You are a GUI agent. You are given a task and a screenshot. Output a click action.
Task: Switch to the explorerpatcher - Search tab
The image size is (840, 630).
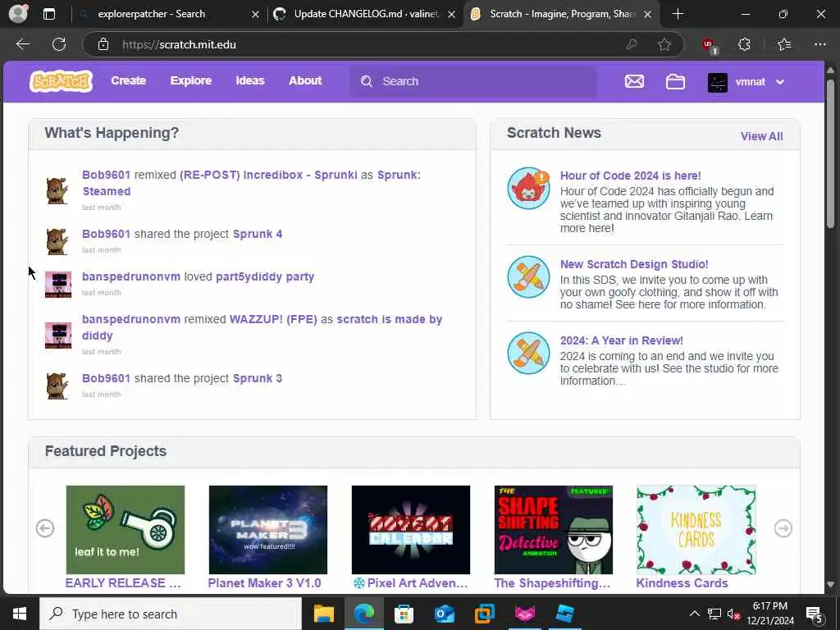tap(169, 14)
